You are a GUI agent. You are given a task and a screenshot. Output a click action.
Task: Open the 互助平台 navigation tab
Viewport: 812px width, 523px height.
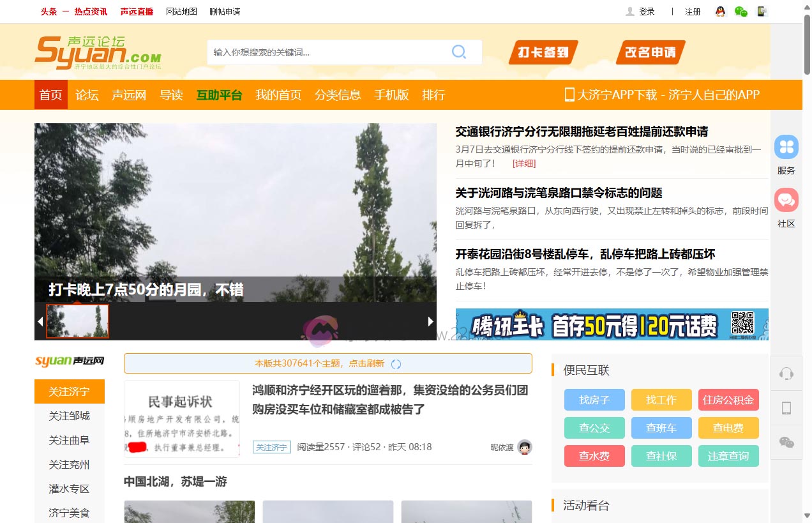point(219,95)
